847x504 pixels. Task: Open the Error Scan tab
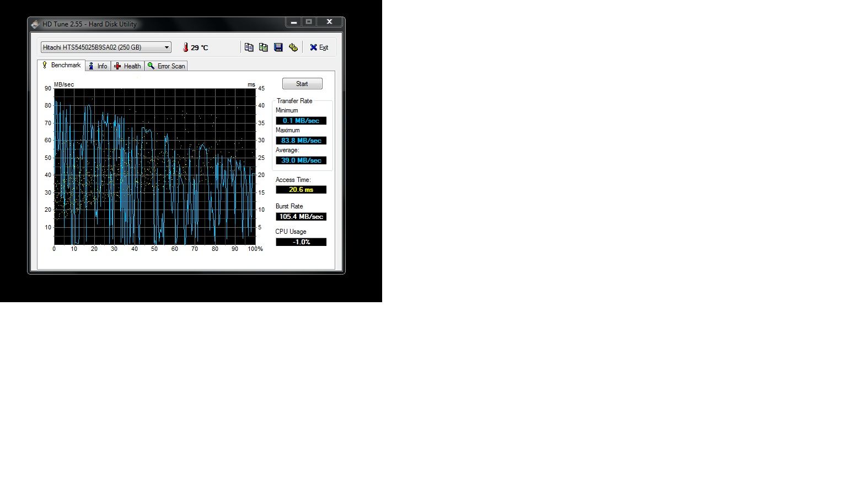coord(166,66)
